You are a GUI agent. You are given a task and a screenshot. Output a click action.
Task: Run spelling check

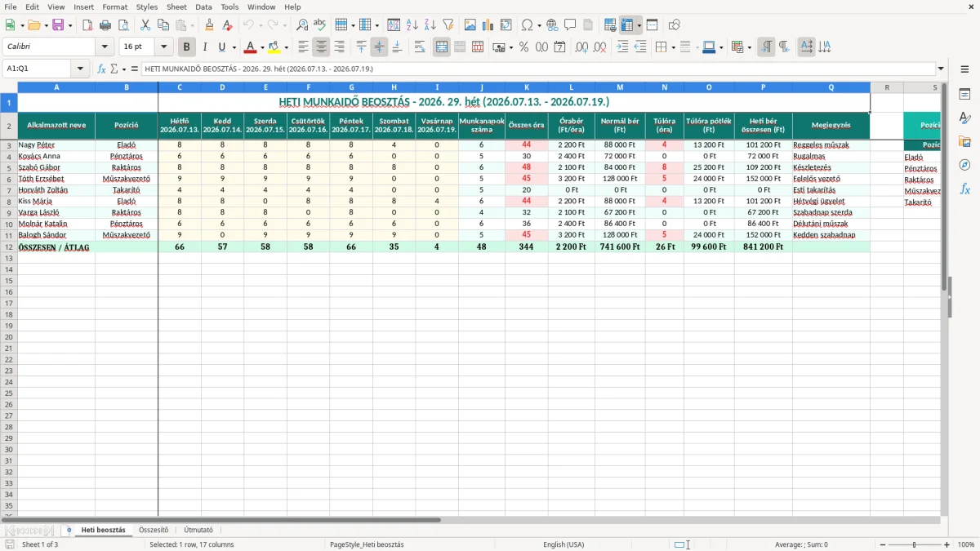click(320, 25)
